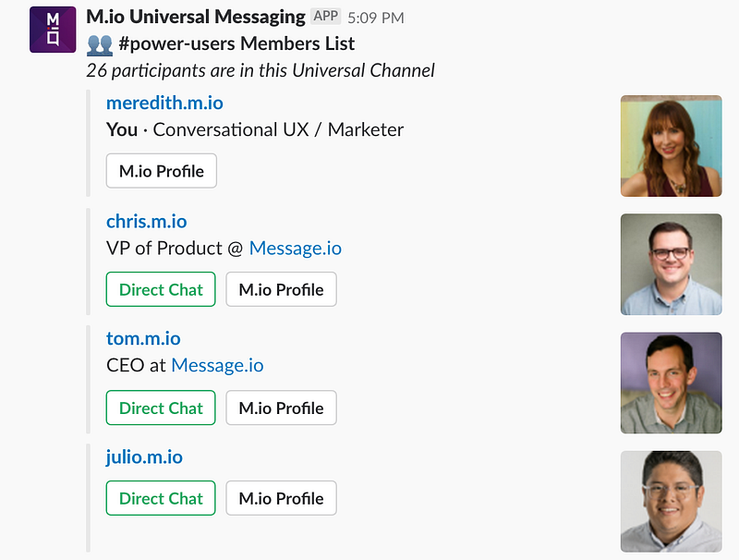Screen dimensions: 739x560
Task: View julio.m.io profile photo
Action: coord(671,501)
